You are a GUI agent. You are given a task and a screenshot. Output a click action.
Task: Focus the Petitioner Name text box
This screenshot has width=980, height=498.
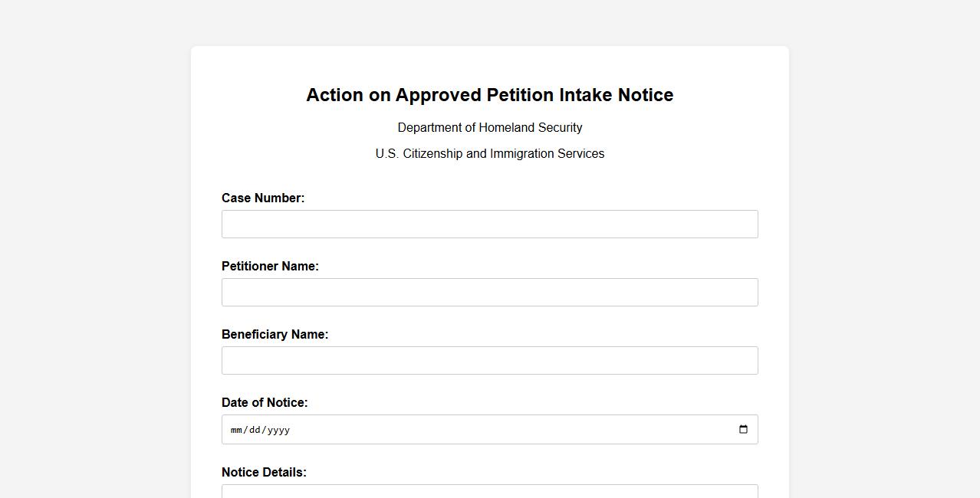(x=489, y=293)
